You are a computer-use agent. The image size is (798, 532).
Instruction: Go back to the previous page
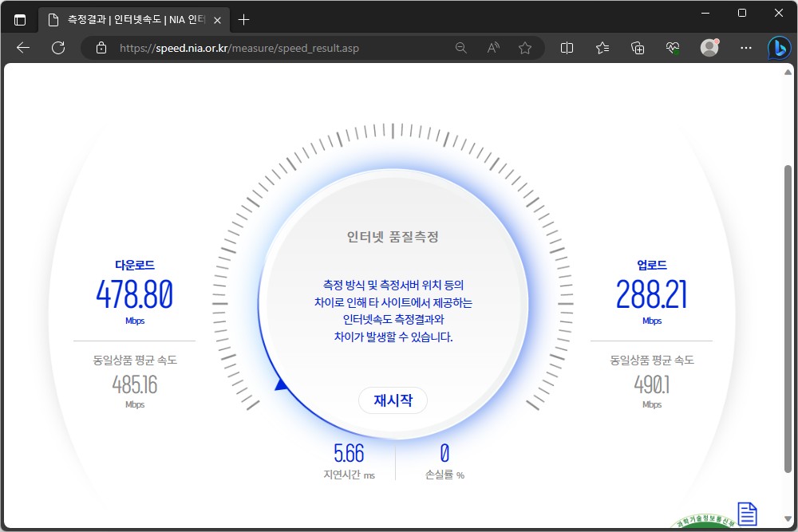[x=23, y=49]
